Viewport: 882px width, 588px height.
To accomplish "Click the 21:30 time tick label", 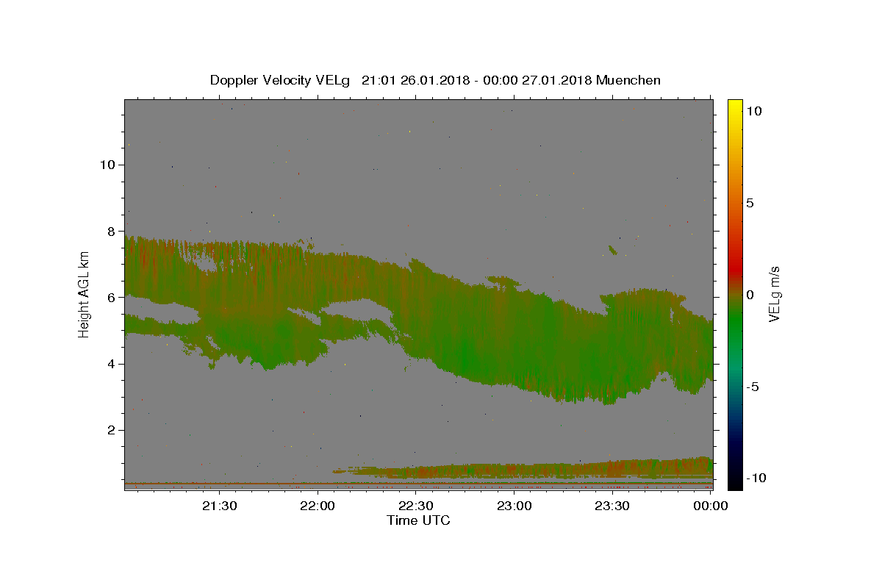I will point(219,506).
